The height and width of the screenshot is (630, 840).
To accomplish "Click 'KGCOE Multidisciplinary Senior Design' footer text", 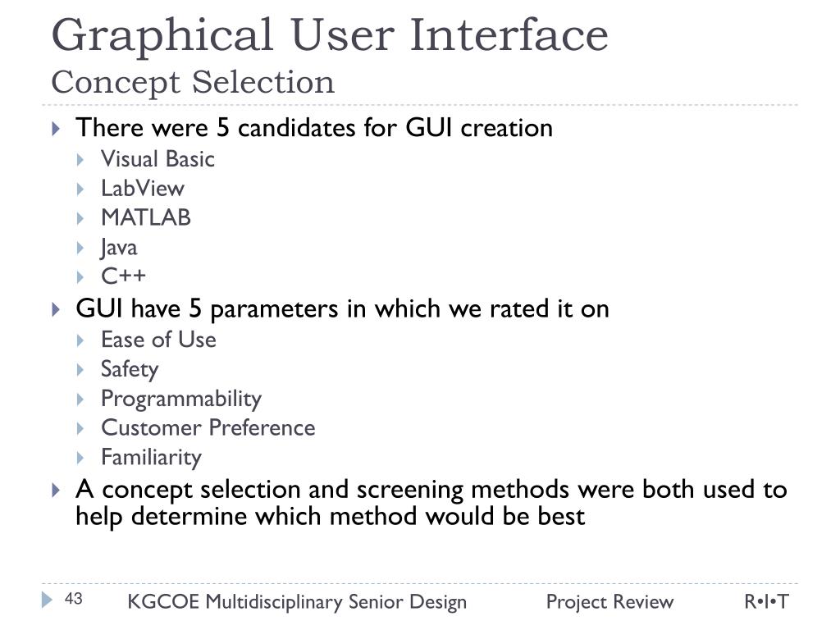I will tap(297, 602).
